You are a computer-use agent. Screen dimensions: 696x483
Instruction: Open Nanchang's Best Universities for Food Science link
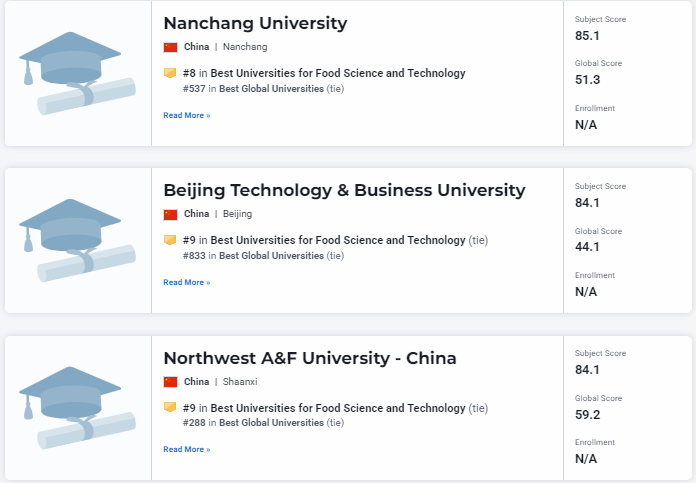coord(337,73)
